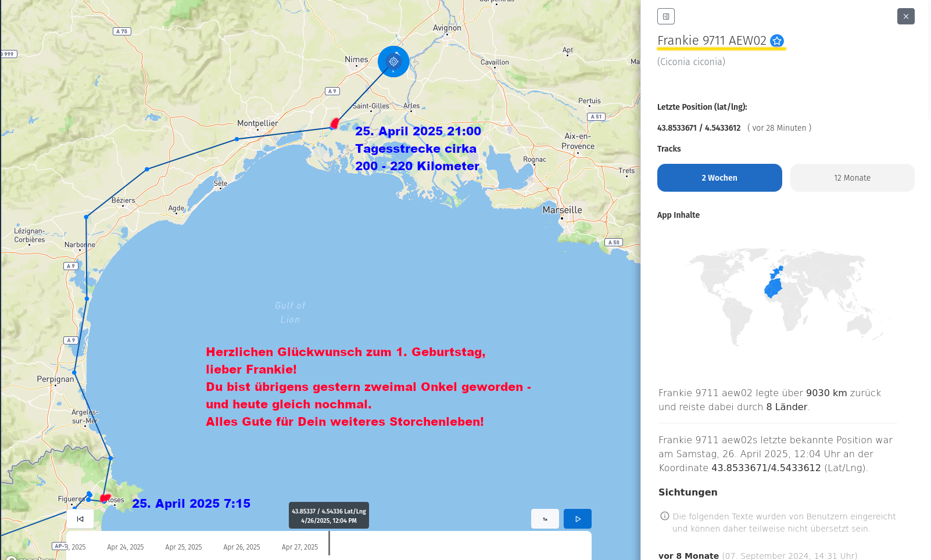Click Apr 25, 2025 on the timeline

point(184,547)
